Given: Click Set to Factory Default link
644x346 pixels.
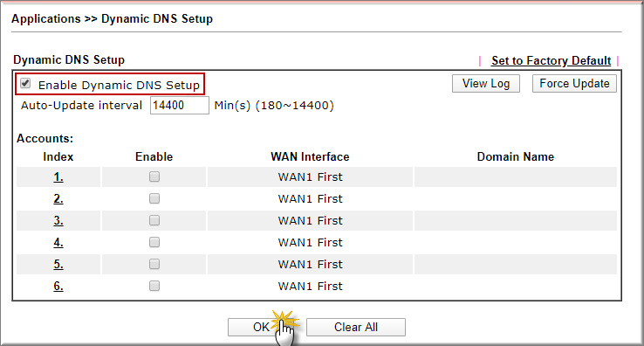Looking at the screenshot, I should coord(552,61).
